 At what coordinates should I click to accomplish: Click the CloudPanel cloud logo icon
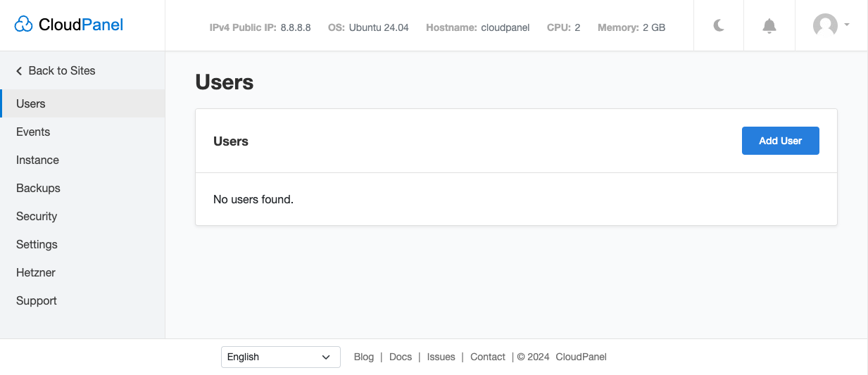[24, 25]
